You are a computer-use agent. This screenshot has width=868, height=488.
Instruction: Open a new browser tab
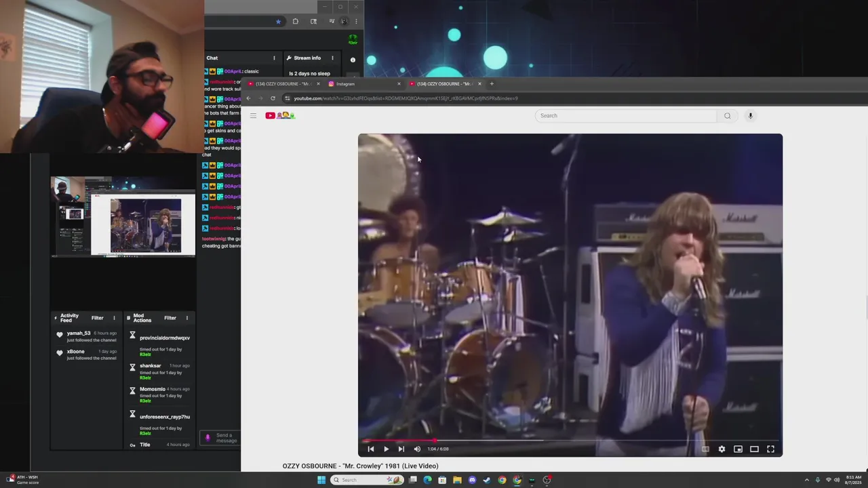[492, 84]
